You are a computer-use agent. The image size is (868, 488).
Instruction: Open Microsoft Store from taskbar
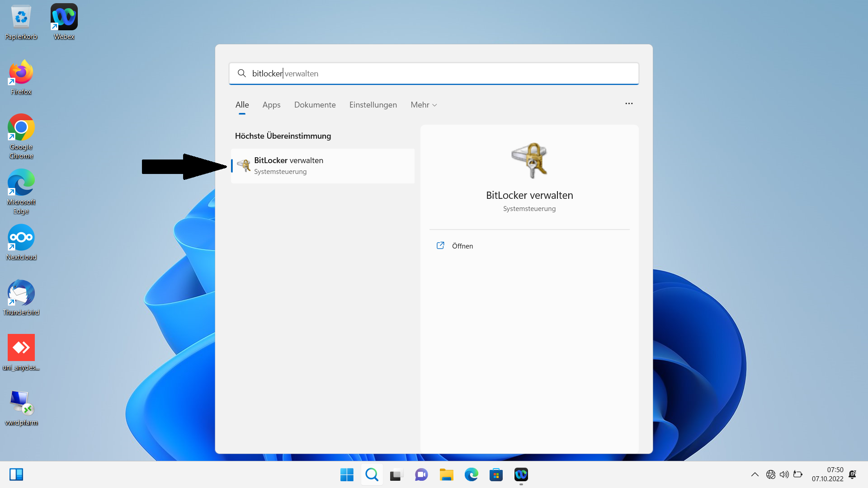[x=496, y=474]
